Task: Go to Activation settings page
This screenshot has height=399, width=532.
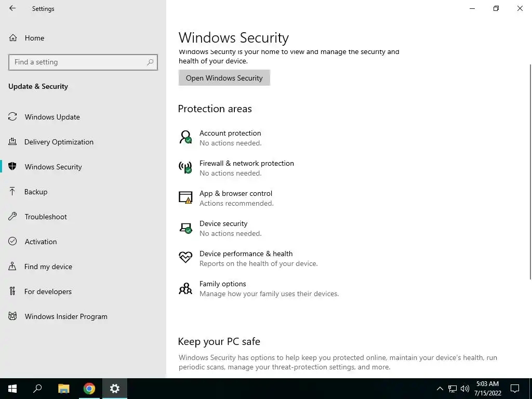Action: click(41, 242)
